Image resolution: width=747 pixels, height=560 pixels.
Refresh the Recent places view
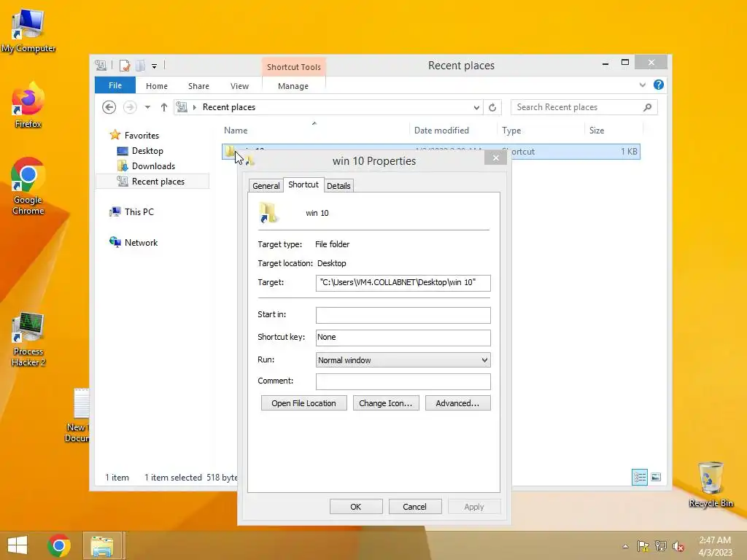(x=492, y=108)
